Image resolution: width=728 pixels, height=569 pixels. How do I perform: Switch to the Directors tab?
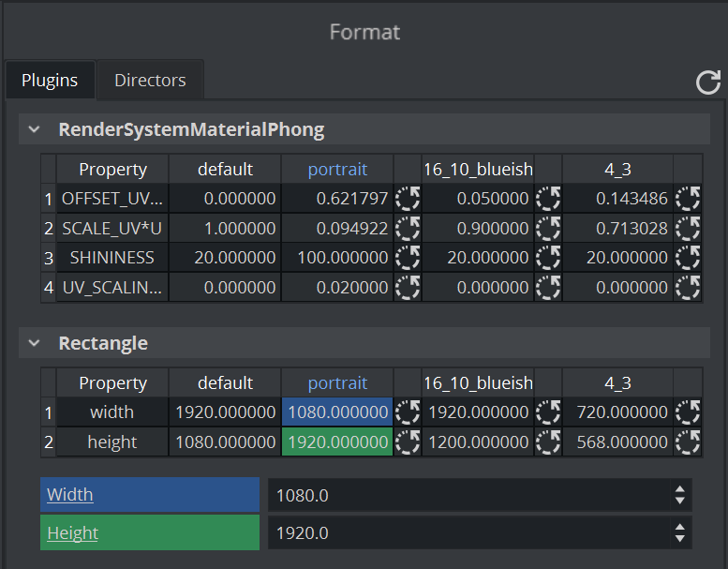pos(150,81)
